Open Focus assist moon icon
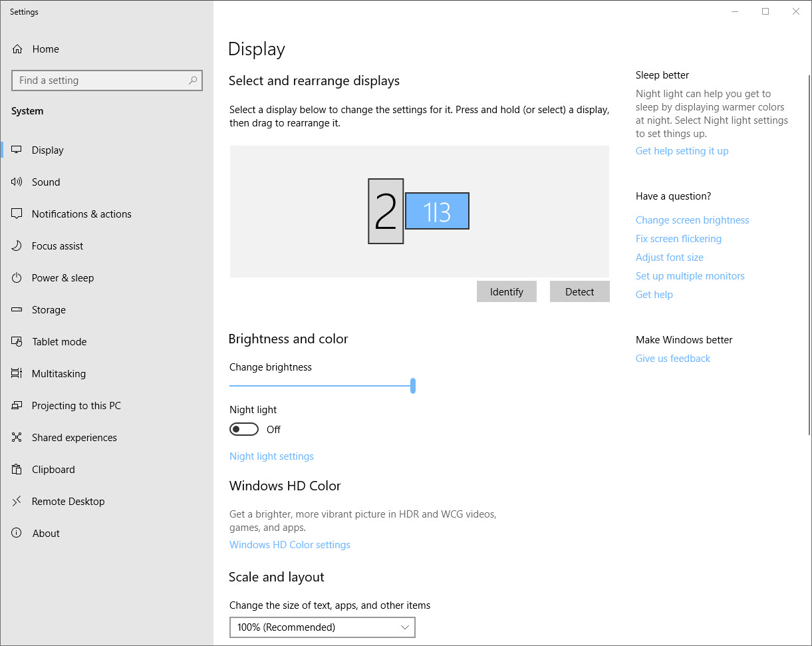 coord(17,246)
